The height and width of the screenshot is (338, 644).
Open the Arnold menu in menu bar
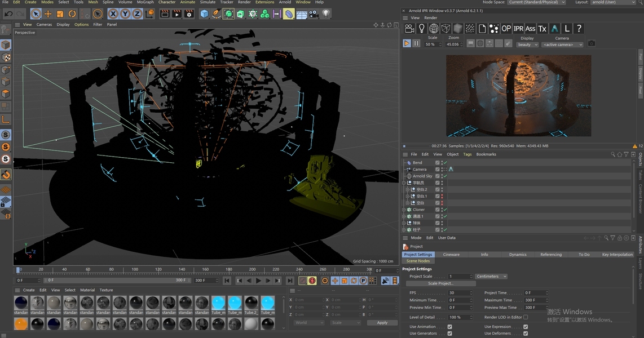pyautogui.click(x=285, y=2)
